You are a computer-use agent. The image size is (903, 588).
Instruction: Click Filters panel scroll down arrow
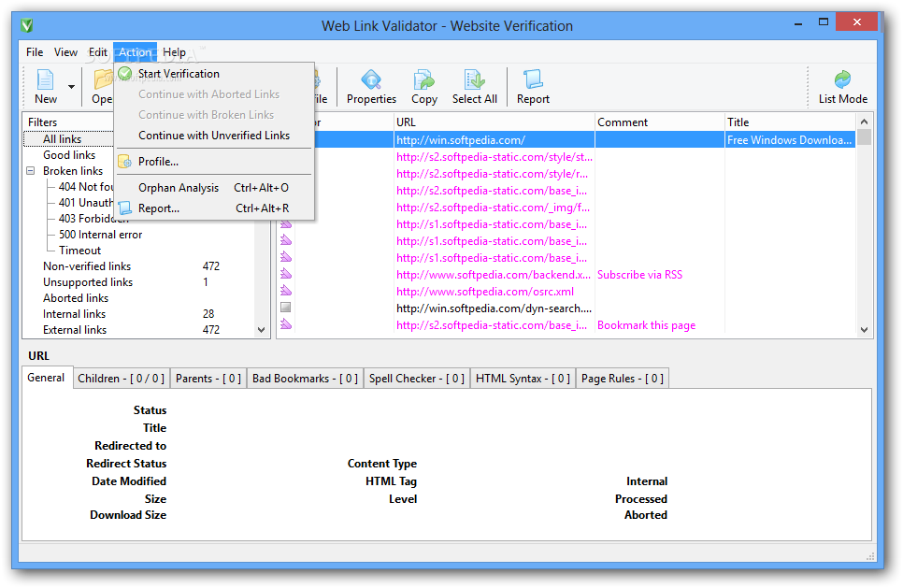pos(262,330)
